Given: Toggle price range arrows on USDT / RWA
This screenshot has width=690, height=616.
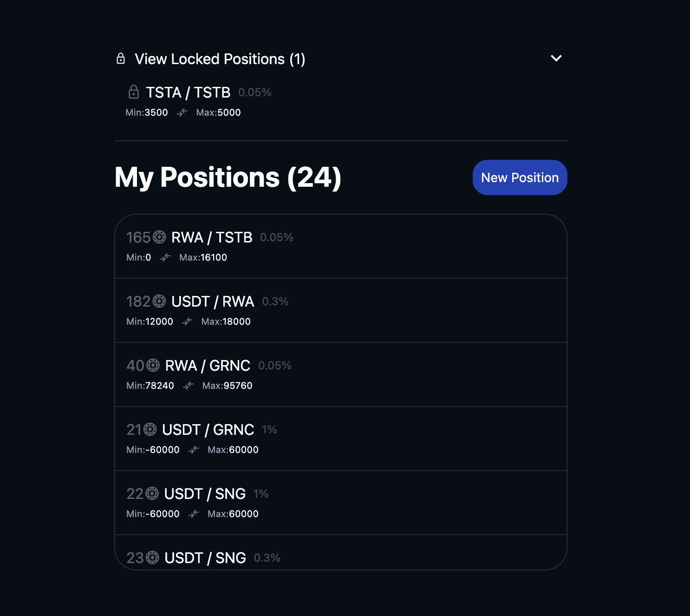Looking at the screenshot, I should tap(187, 321).
